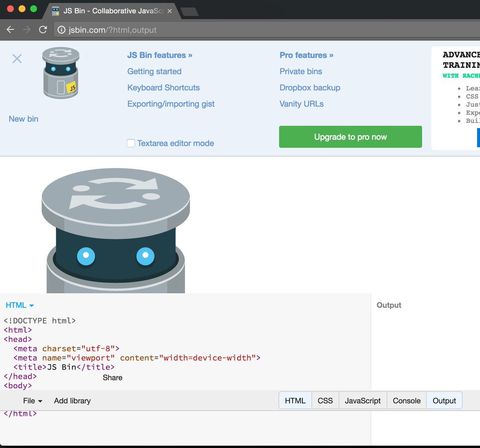Go back with the browser back arrow

click(x=11, y=30)
